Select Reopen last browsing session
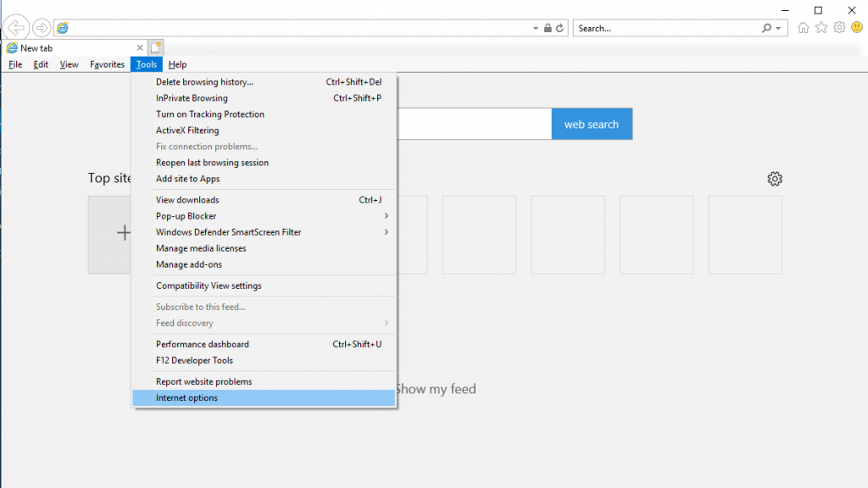The image size is (868, 488). tap(264, 162)
